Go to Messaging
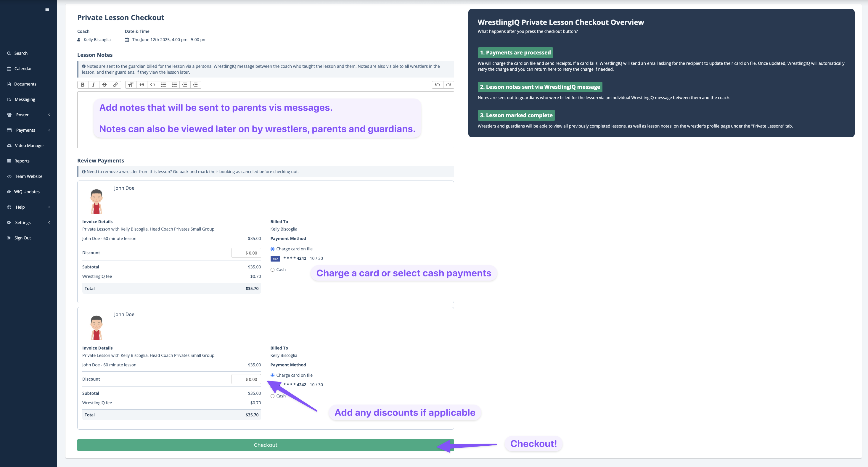868x467 pixels. click(x=25, y=99)
